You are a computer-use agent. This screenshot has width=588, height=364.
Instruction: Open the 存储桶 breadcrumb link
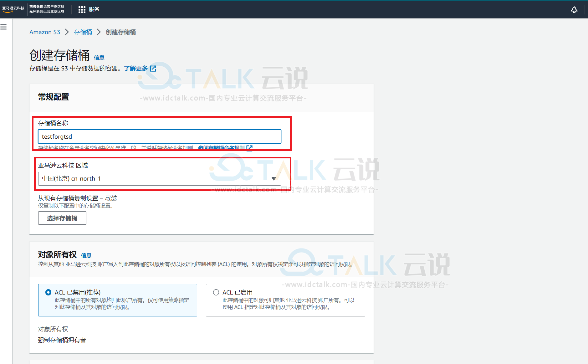(83, 32)
